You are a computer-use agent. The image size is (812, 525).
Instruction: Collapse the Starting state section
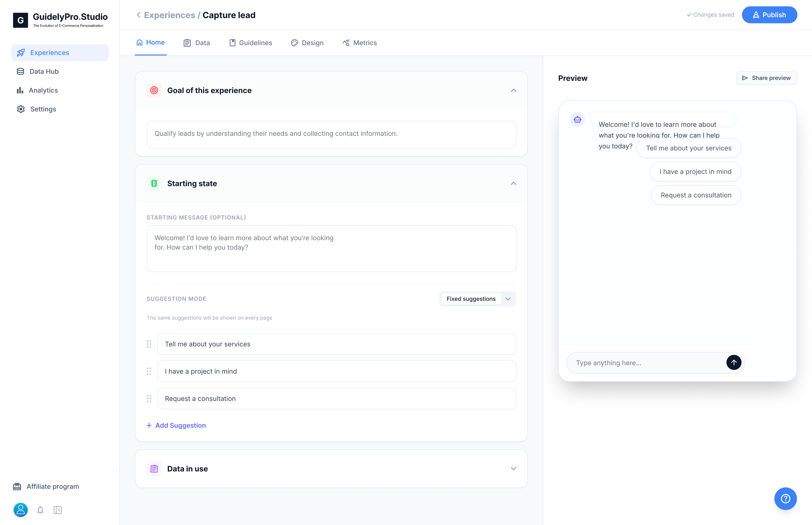514,183
